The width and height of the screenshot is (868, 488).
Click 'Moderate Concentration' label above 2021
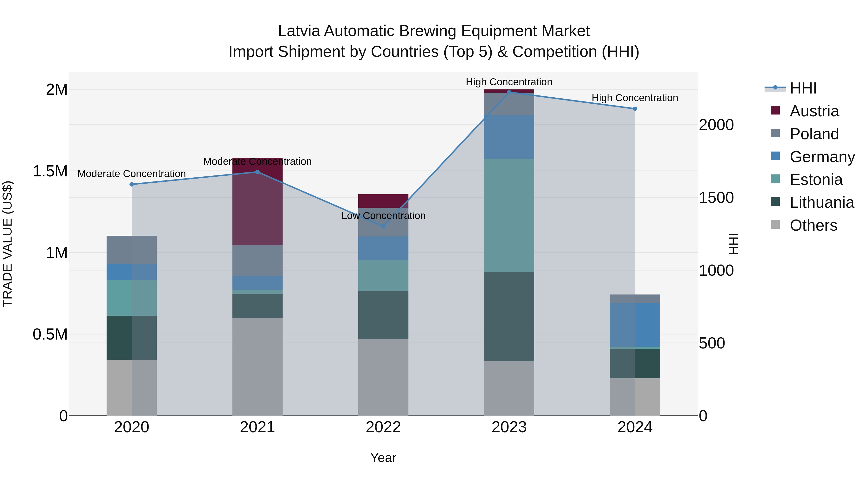(258, 162)
